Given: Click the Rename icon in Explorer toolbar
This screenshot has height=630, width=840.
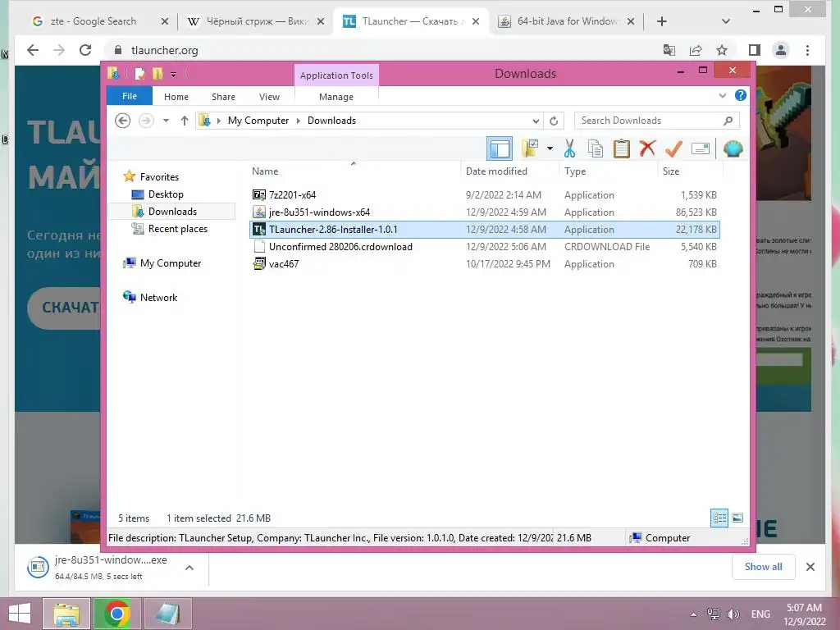Looking at the screenshot, I should (701, 148).
